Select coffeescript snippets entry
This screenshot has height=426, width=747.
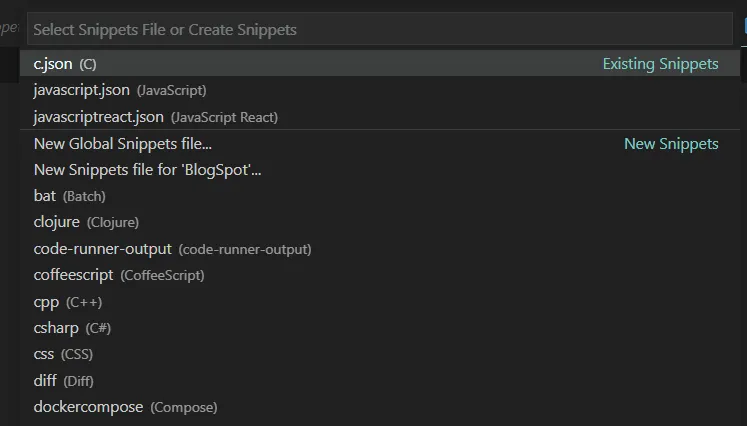coord(74,275)
